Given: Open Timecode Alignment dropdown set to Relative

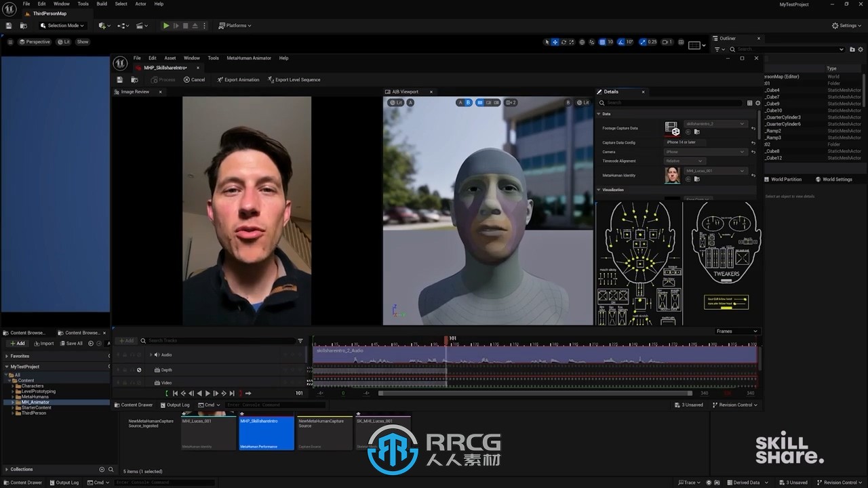Looking at the screenshot, I should [x=685, y=161].
